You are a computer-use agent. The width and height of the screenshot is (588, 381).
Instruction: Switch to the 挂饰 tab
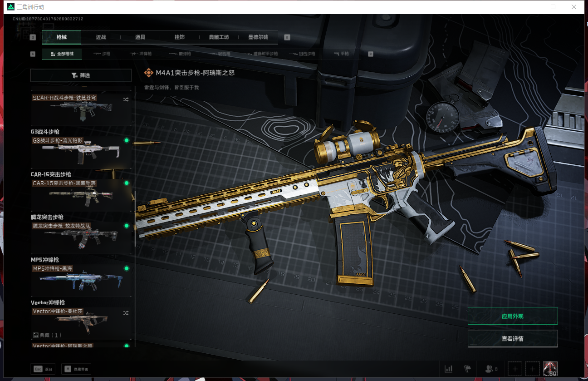click(x=180, y=37)
